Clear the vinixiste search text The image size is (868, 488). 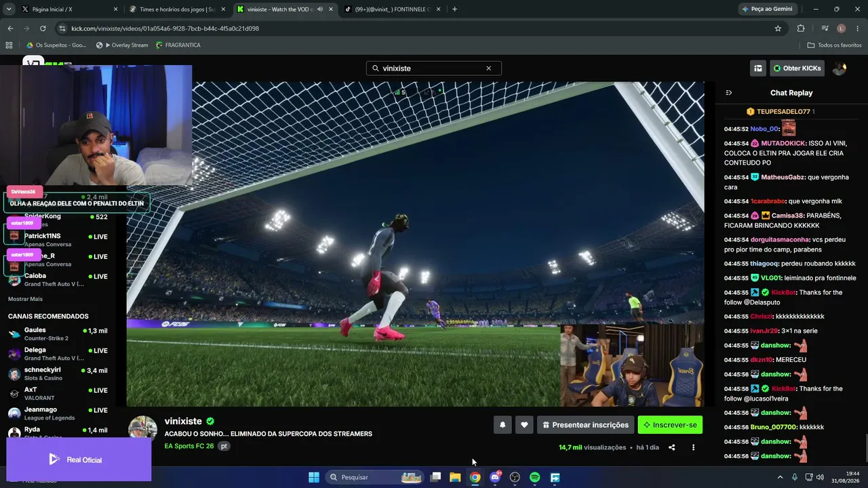click(488, 68)
